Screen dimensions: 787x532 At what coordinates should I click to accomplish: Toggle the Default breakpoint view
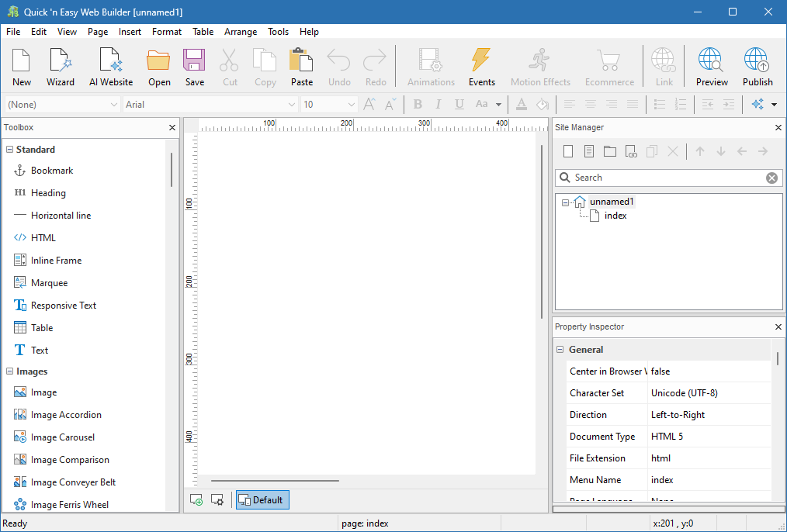click(262, 500)
